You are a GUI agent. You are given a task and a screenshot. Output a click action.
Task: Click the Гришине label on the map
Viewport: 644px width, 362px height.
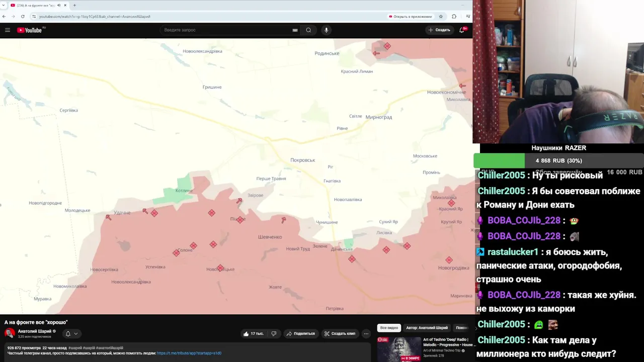[212, 87]
